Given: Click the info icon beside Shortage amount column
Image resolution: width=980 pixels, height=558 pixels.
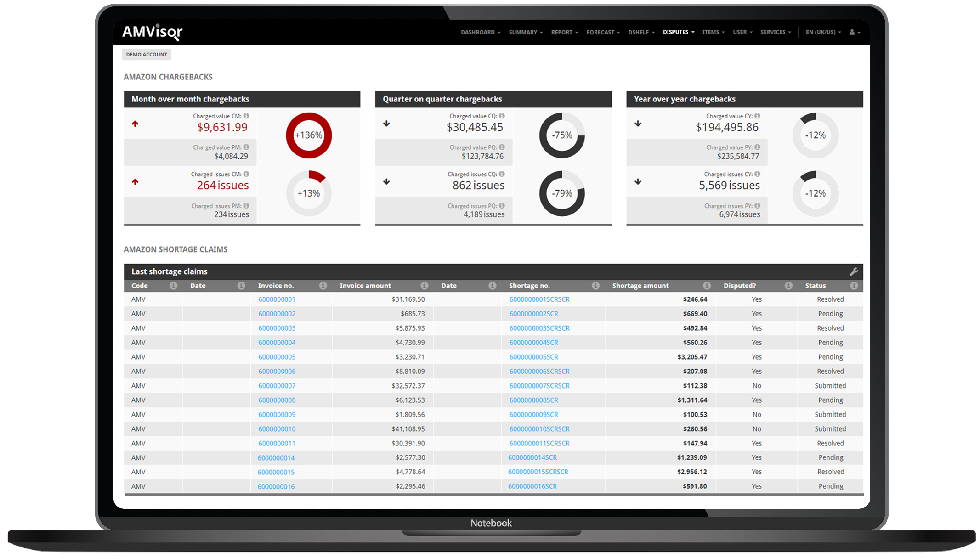Looking at the screenshot, I should pyautogui.click(x=707, y=285).
